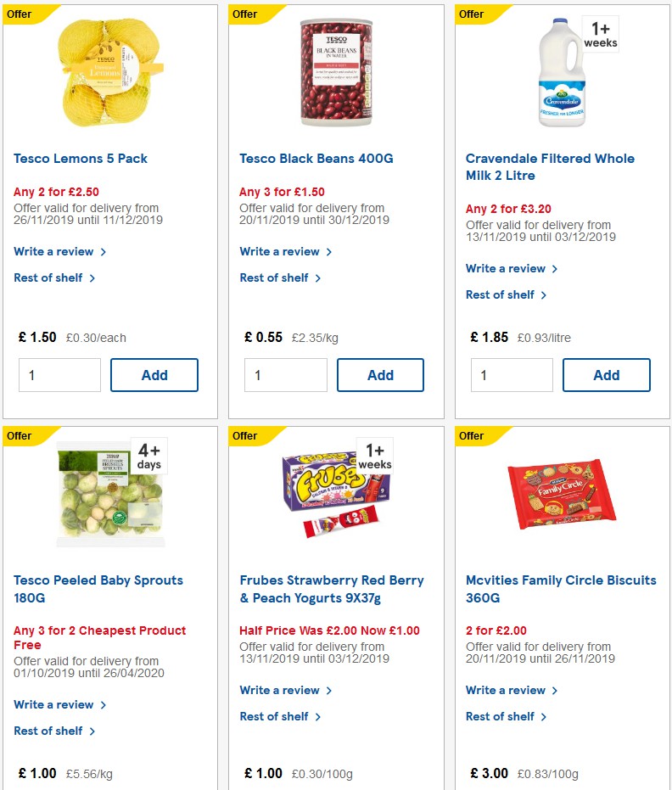The width and height of the screenshot is (672, 790).
Task: Write a review for Tesco Black Beans
Action: pos(280,251)
